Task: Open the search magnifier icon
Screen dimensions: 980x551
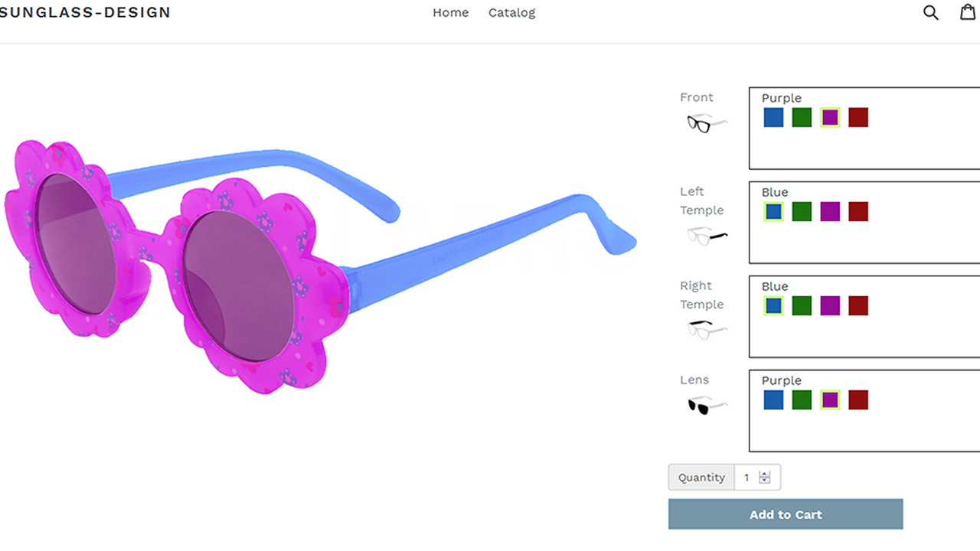Action: [x=930, y=12]
